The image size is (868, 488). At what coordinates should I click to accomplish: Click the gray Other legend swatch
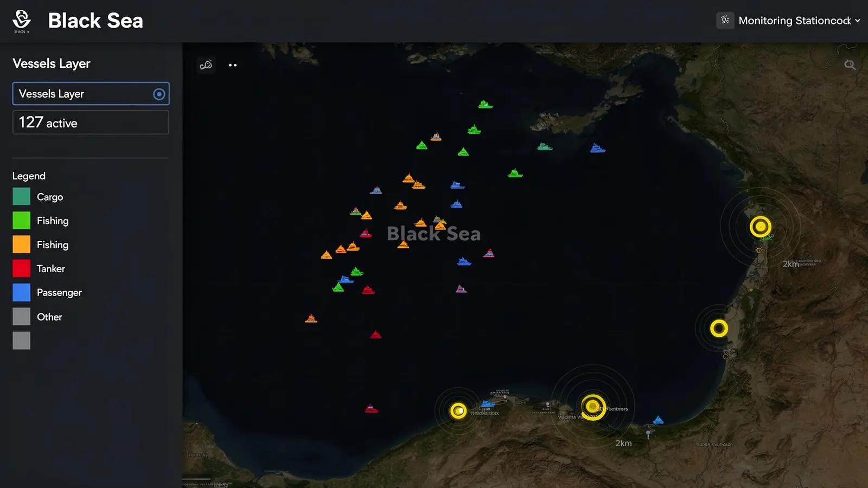pos(22,316)
